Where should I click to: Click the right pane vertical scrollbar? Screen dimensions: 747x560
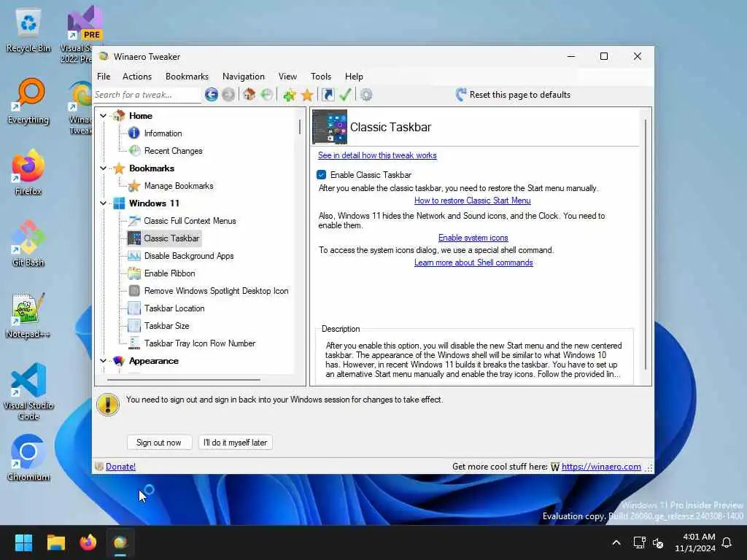pos(646,245)
